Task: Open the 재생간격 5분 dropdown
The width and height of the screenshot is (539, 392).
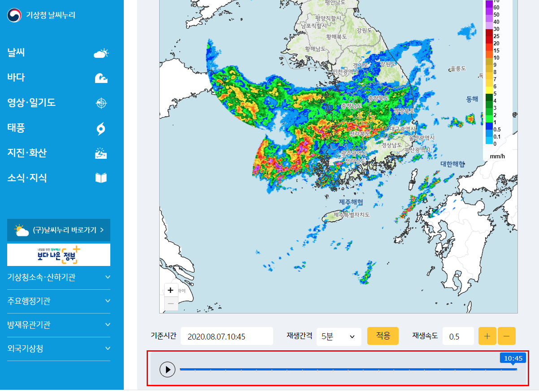Action: tap(339, 336)
